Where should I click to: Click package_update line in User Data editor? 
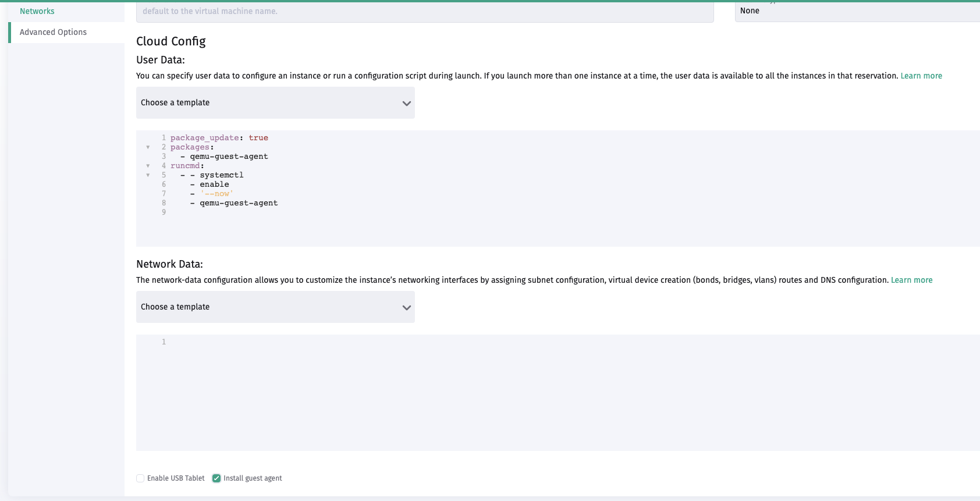[219, 138]
